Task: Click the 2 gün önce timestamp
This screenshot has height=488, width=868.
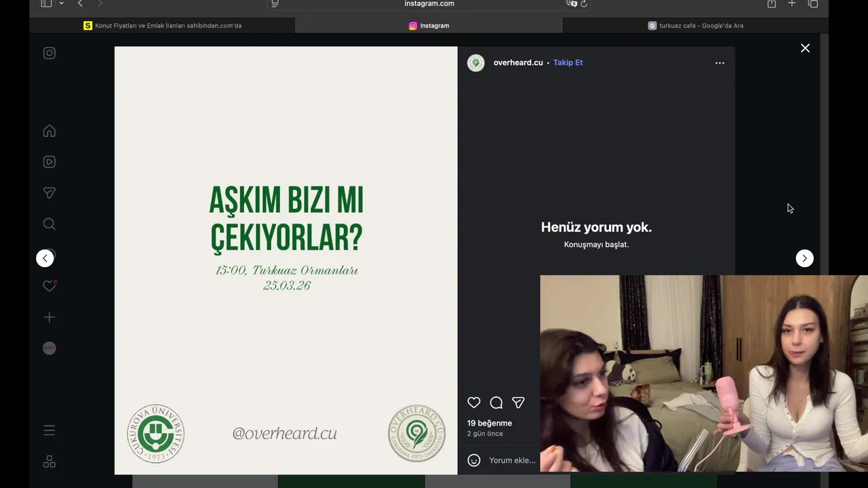Action: (x=485, y=434)
